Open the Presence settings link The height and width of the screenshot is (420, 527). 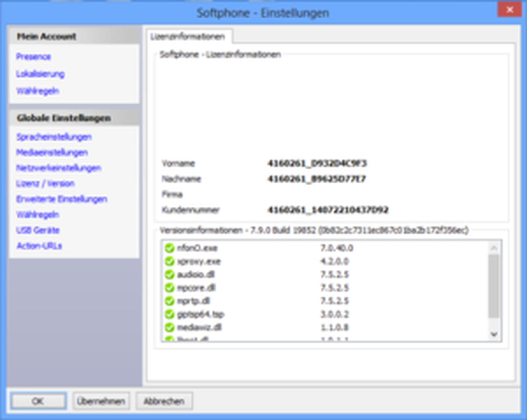[x=33, y=56]
